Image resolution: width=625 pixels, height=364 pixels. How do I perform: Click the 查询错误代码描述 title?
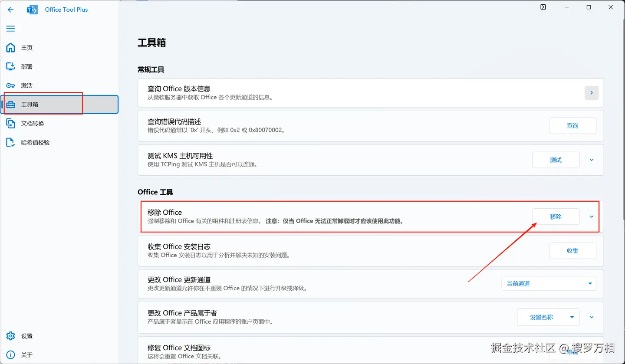(174, 122)
